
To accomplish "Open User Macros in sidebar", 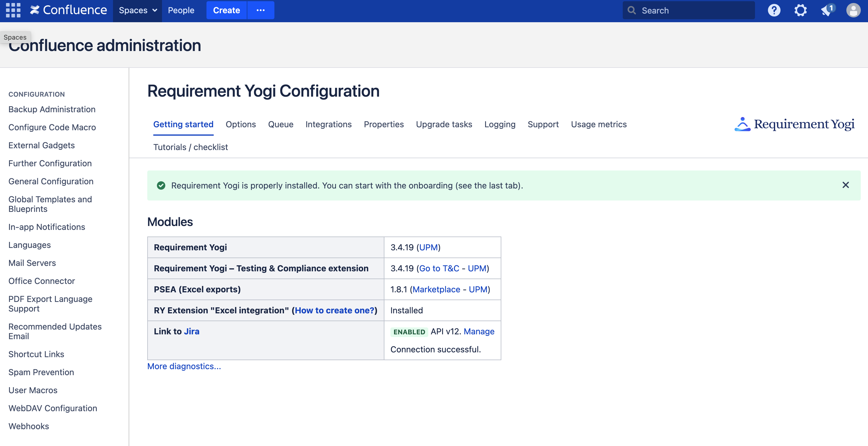I will 33,390.
